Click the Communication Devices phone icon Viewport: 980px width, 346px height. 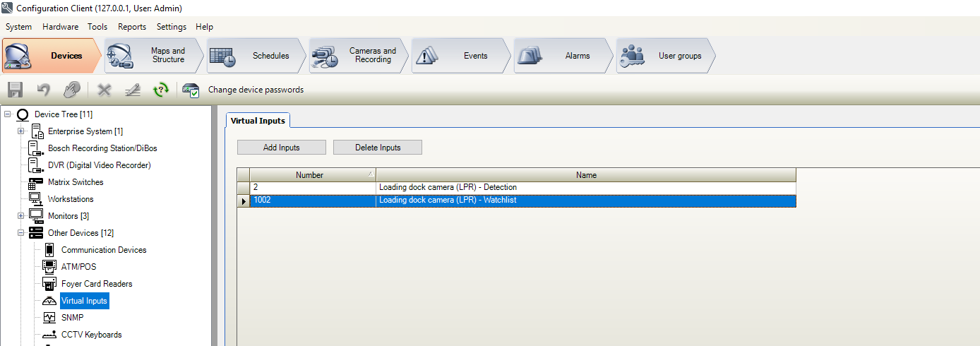49,250
